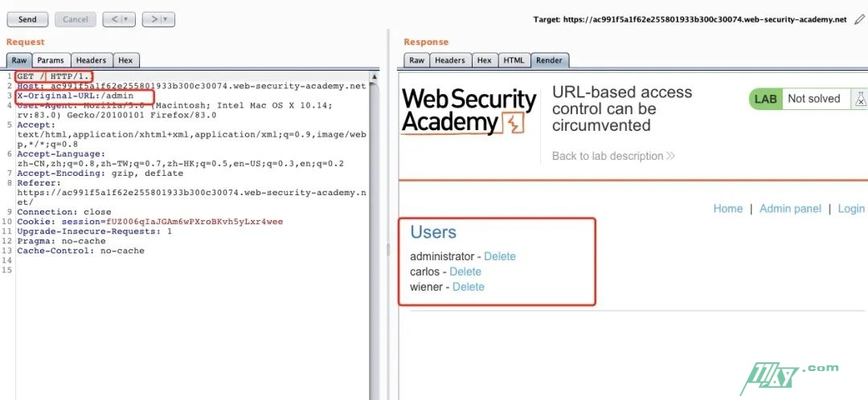Click the Host header line in request
Image resolution: width=868 pixels, height=400 pixels.
pyautogui.click(x=191, y=86)
